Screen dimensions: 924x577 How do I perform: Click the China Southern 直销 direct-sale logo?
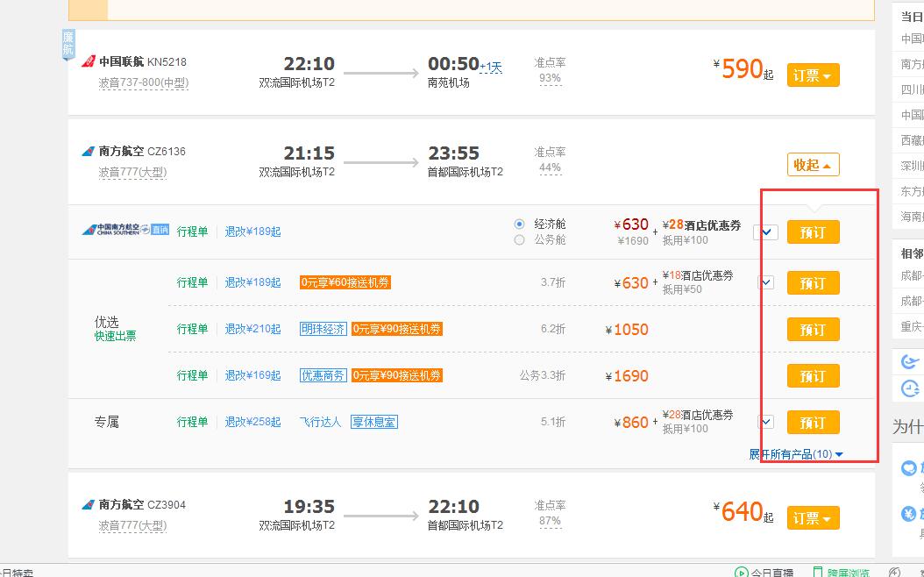pyautogui.click(x=125, y=229)
